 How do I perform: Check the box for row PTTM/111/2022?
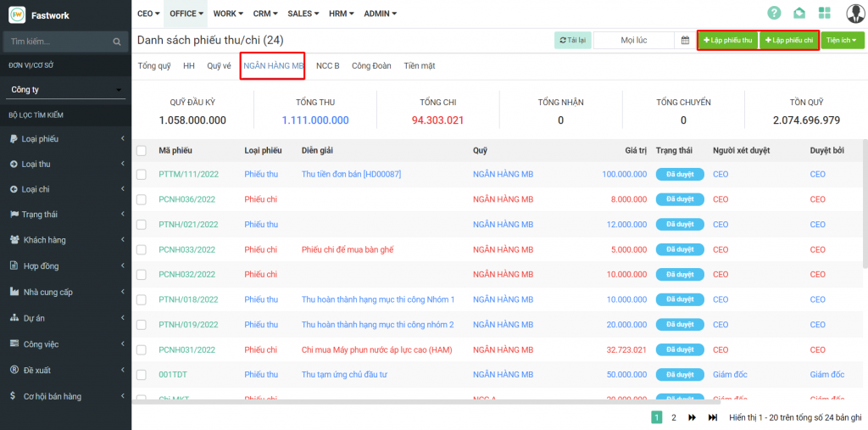[142, 174]
